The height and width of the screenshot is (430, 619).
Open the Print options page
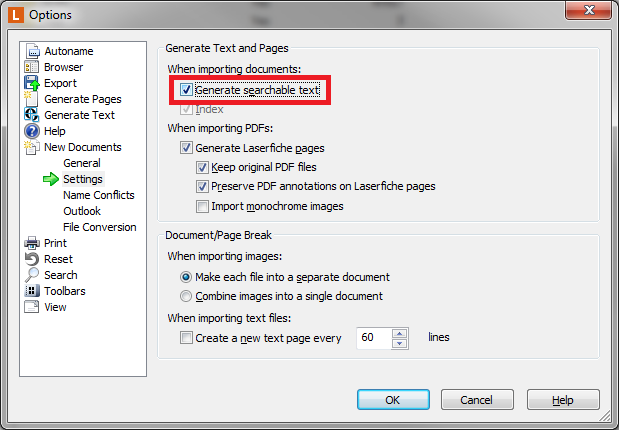[x=55, y=243]
